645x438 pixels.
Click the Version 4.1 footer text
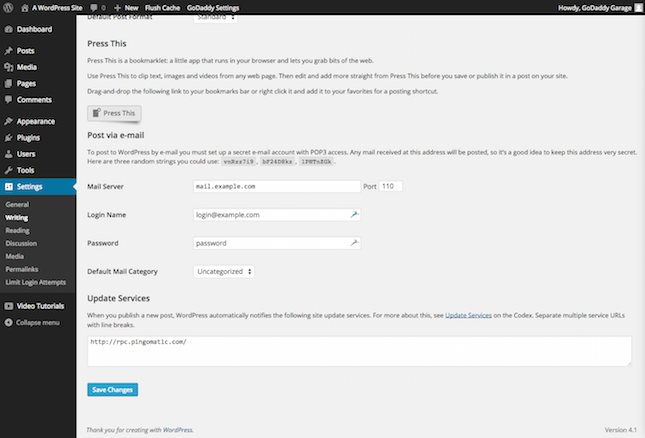click(x=620, y=430)
